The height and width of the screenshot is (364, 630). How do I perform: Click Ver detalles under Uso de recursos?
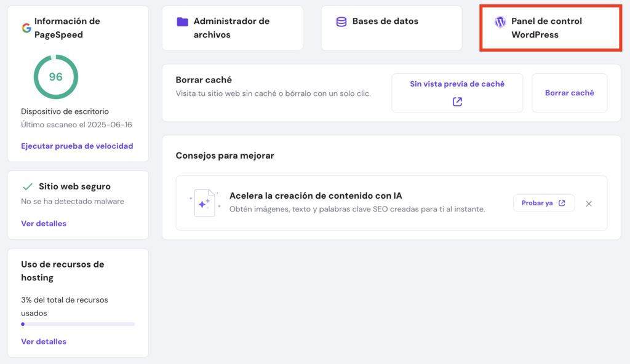click(44, 341)
